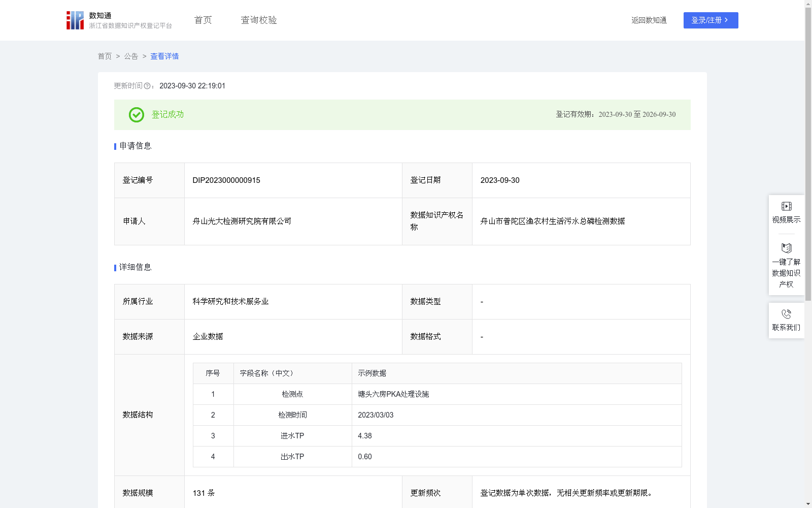Click the help icon beside 更新时间
Image resolution: width=812 pixels, height=508 pixels.
tap(147, 86)
